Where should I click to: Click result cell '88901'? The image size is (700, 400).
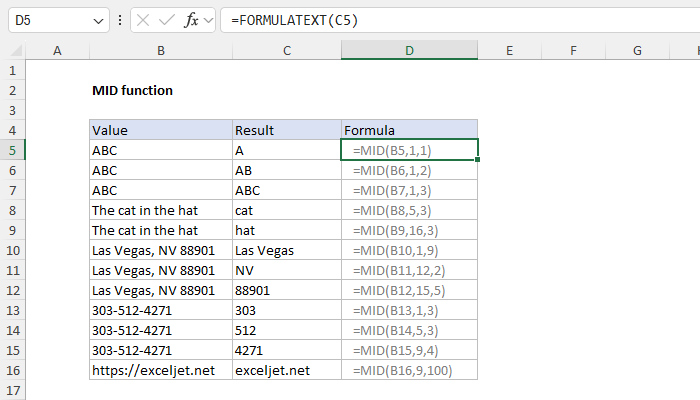pyautogui.click(x=287, y=290)
